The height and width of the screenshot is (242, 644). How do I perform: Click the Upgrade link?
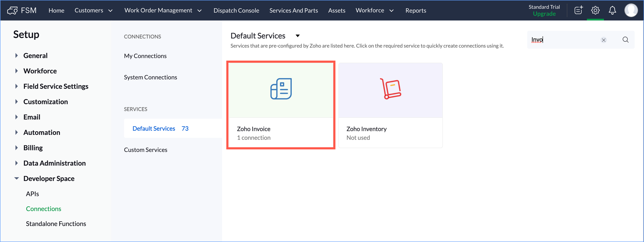tap(544, 14)
